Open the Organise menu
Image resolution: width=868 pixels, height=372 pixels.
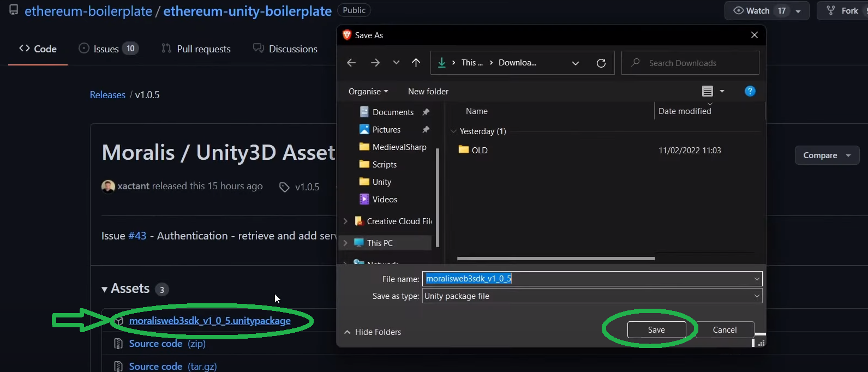[x=368, y=91]
